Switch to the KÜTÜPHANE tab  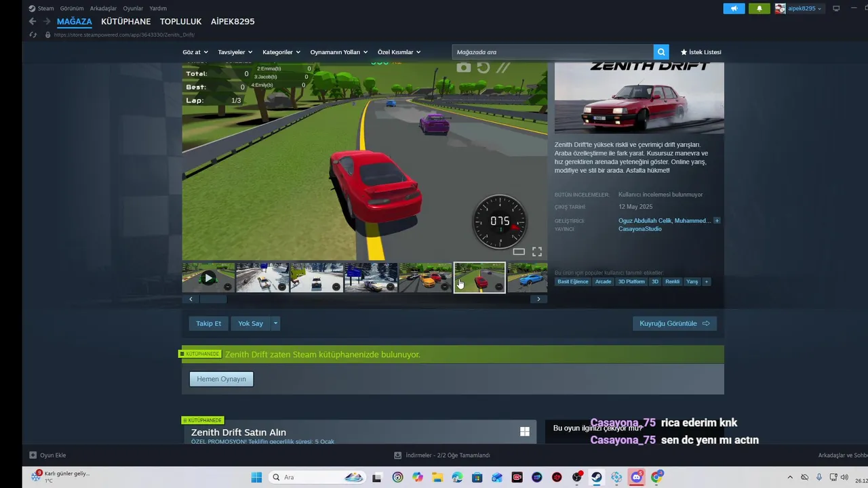pos(126,22)
